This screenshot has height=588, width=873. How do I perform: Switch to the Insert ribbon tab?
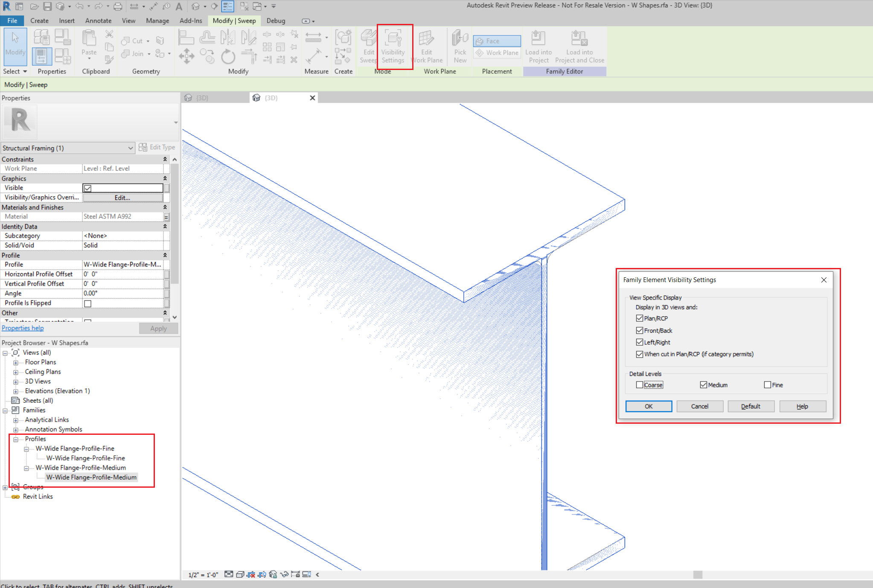coord(67,20)
